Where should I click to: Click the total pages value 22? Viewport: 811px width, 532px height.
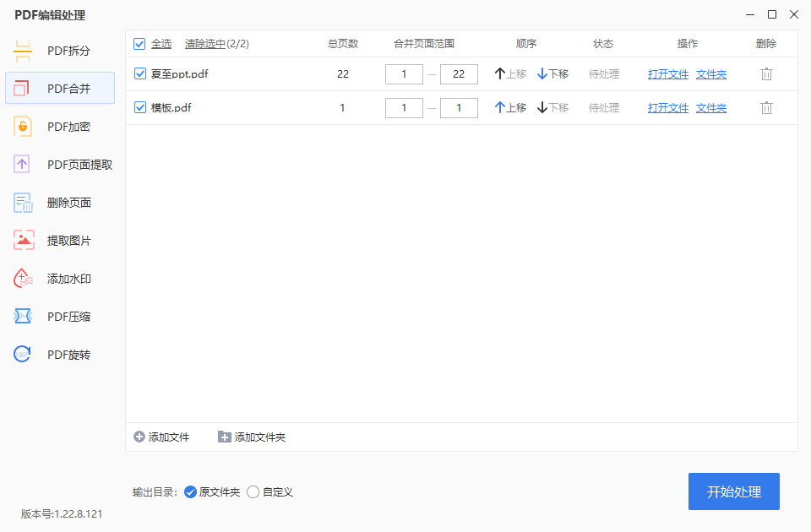(x=343, y=74)
